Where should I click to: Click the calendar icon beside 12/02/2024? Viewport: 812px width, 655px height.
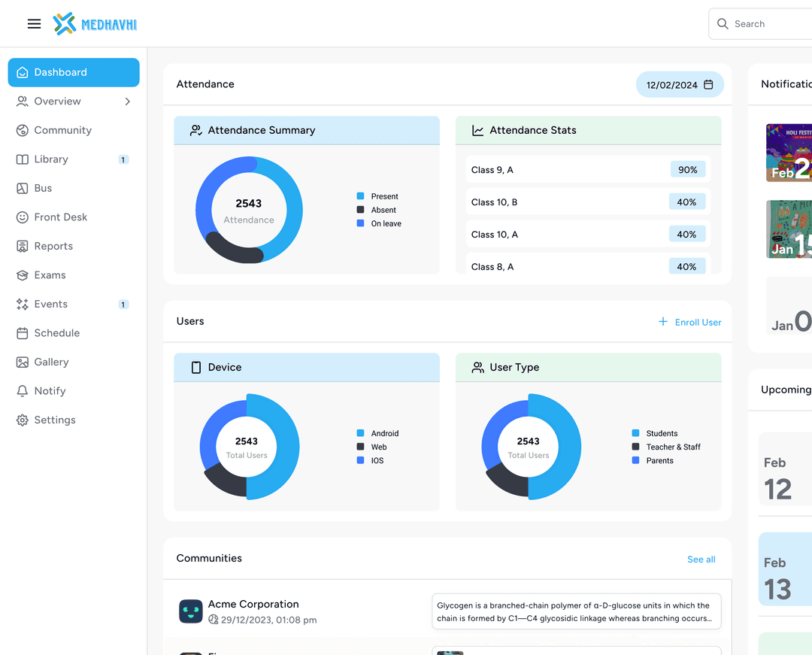[708, 85]
